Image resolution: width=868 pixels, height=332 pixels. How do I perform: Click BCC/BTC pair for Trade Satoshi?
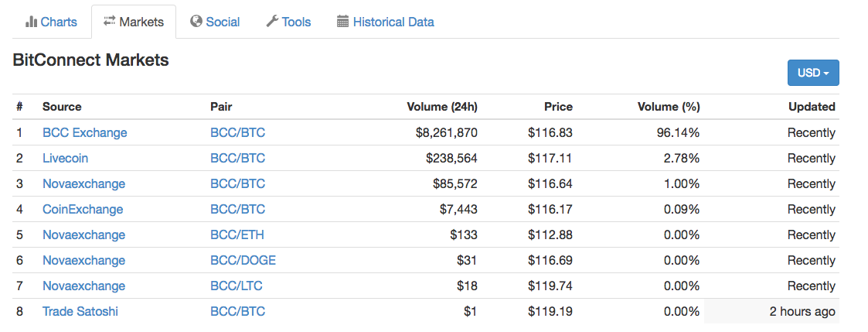click(x=237, y=312)
